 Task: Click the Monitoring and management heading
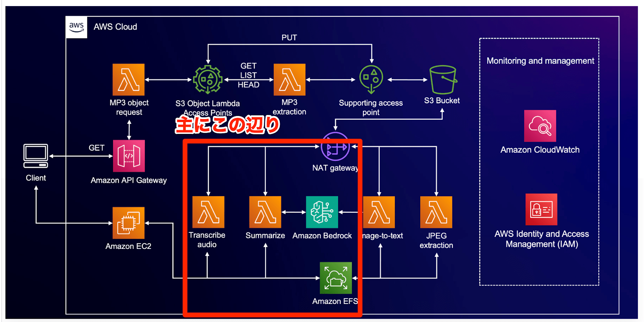coord(540,61)
